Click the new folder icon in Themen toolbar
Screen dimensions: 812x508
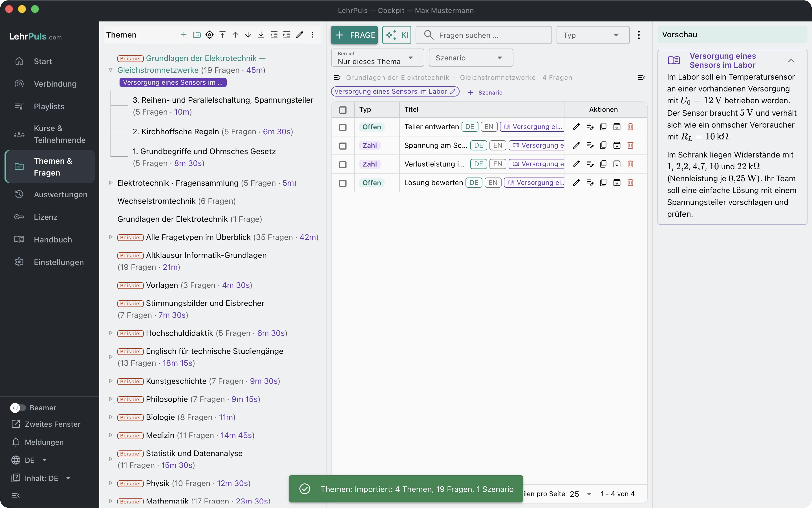(x=197, y=35)
